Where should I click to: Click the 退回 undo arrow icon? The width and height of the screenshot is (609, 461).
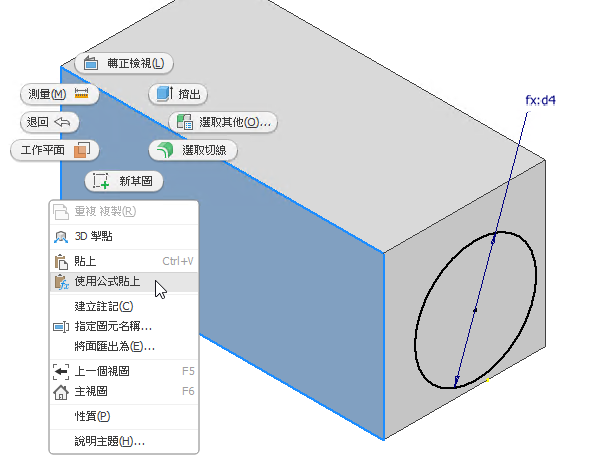[x=62, y=122]
